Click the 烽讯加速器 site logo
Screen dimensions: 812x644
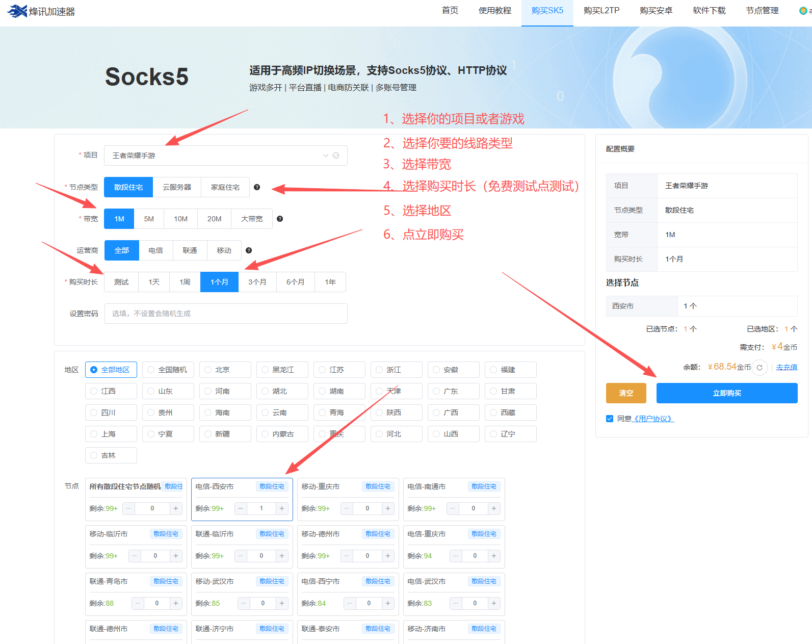coord(41,11)
